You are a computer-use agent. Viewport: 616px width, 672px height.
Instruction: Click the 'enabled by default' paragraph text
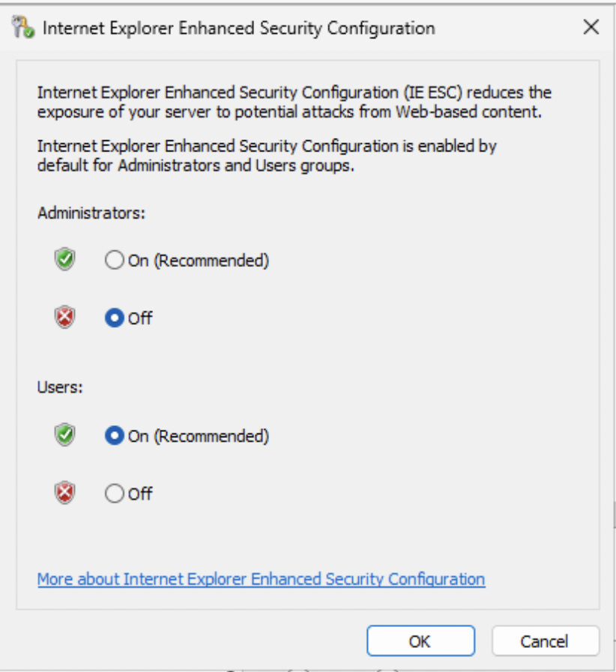pos(267,156)
